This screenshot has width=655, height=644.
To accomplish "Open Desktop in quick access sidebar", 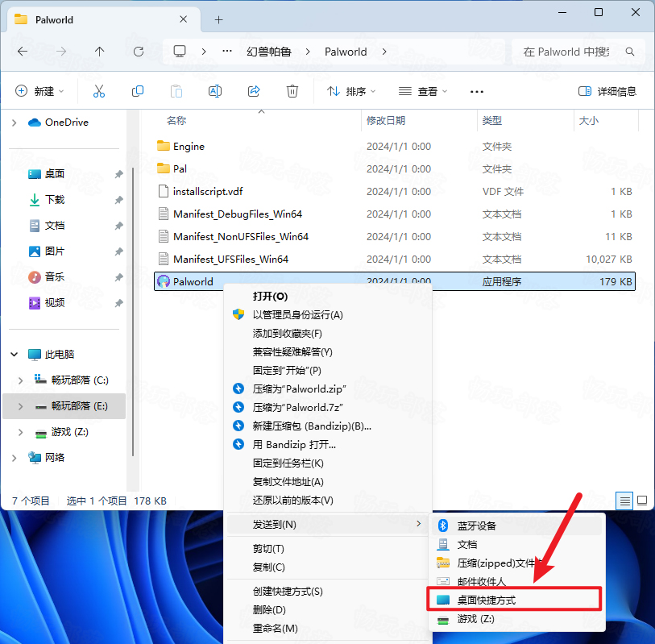I will click(54, 174).
